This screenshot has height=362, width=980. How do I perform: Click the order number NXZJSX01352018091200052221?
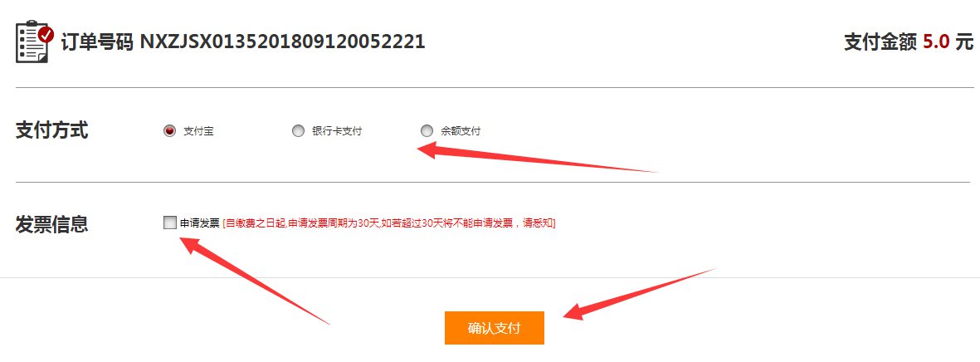(282, 42)
